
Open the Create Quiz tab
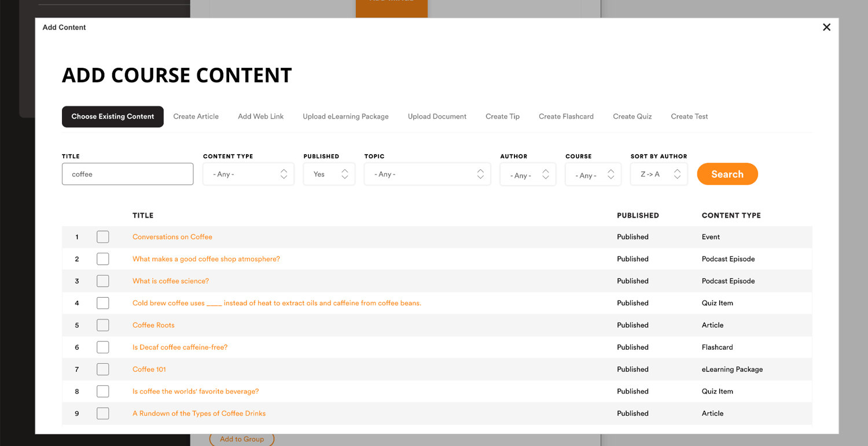pyautogui.click(x=632, y=116)
